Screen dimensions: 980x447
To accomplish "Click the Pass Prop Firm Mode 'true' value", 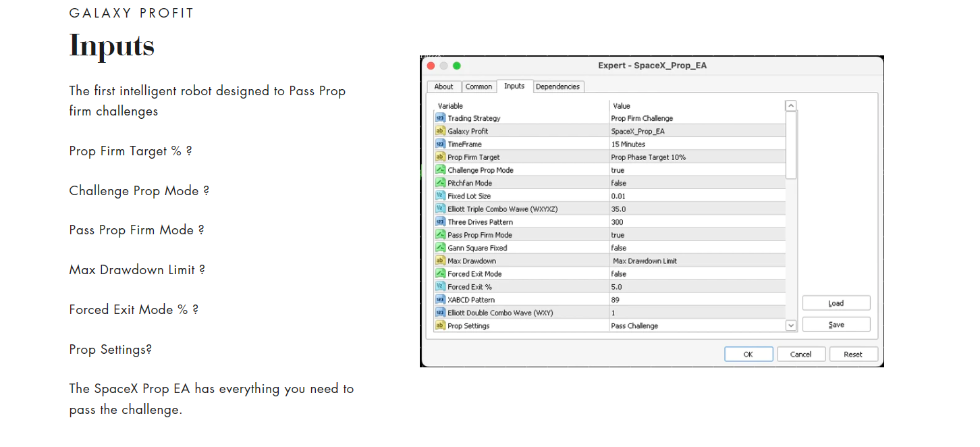I will [x=618, y=235].
